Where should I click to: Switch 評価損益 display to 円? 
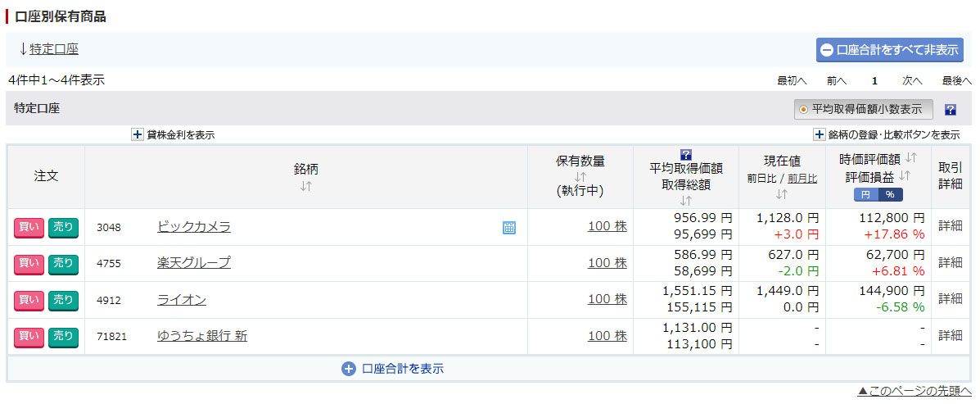click(x=865, y=194)
